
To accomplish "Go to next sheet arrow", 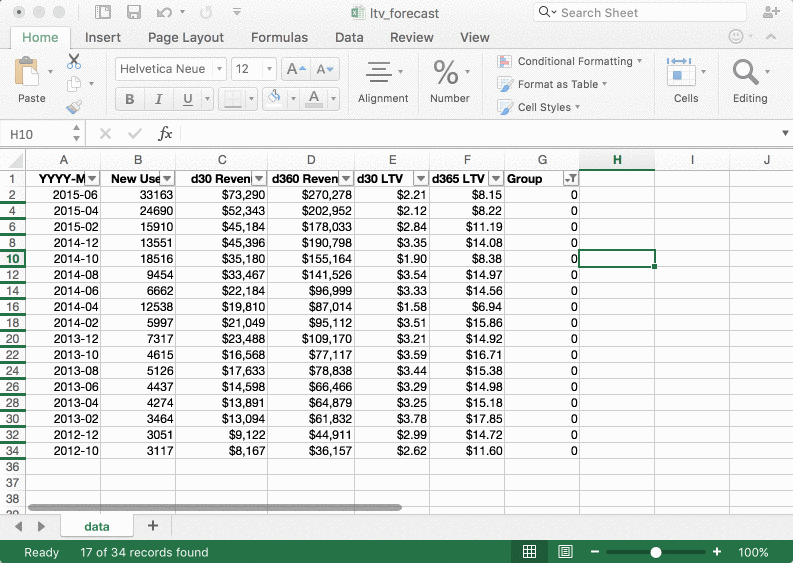I will tap(41, 526).
